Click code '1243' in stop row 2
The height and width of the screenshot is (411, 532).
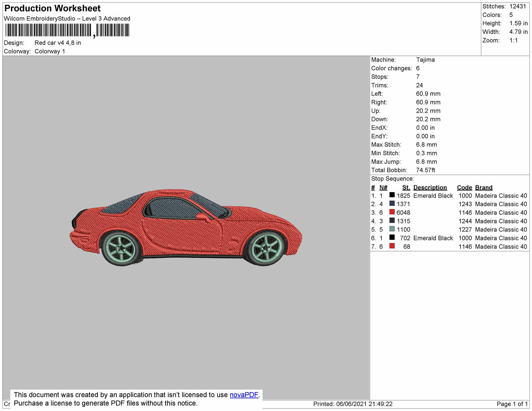465,204
